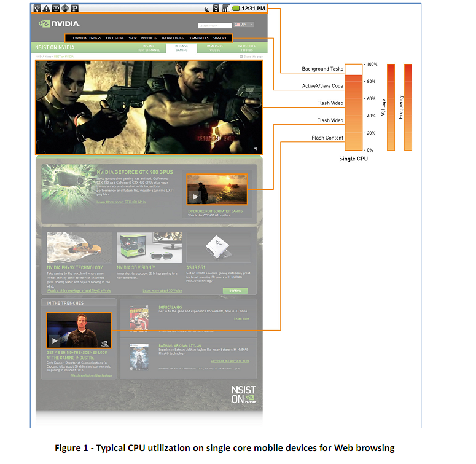This screenshot has height=464, width=476.
Task: Click the Buy Now button
Action: (x=235, y=291)
